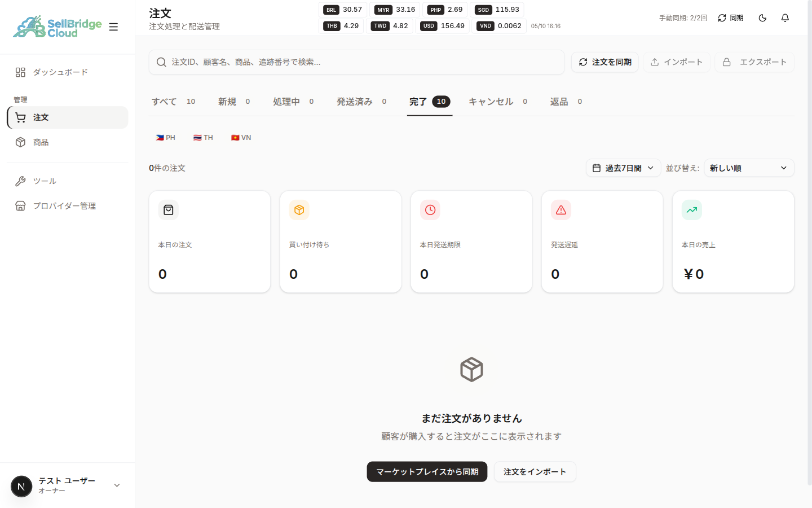Collapse sidebar with hamburger icon
Viewport: 812px width, 508px height.
tap(113, 27)
